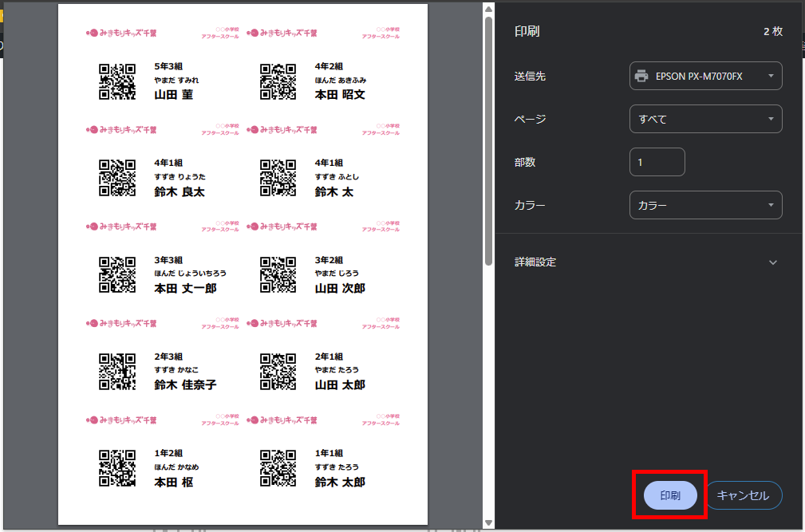
Task: Click the name 鈴木 太 in the preview
Action: pyautogui.click(x=333, y=191)
